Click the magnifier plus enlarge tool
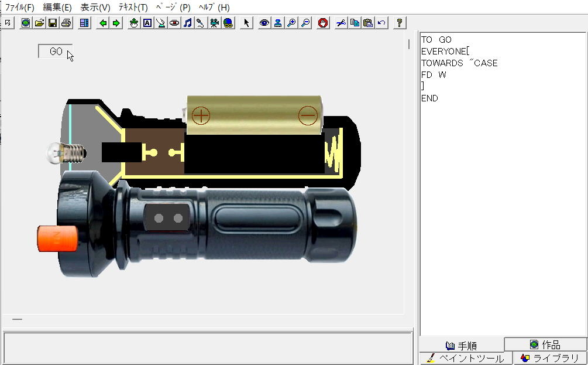Screen dimensions: 588x365 [x=291, y=23]
